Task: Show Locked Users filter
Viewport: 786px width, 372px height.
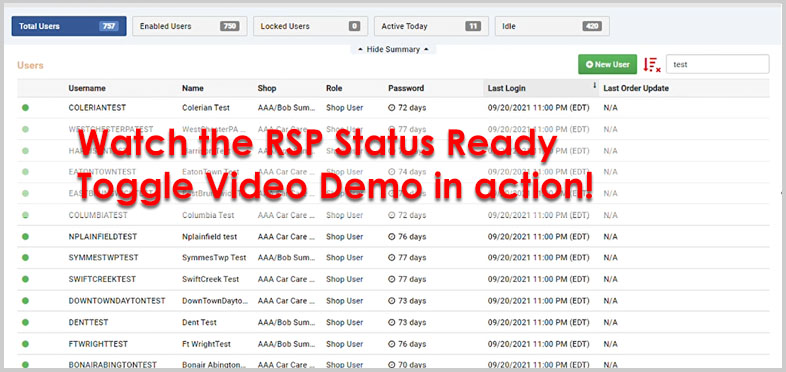Action: [x=311, y=26]
